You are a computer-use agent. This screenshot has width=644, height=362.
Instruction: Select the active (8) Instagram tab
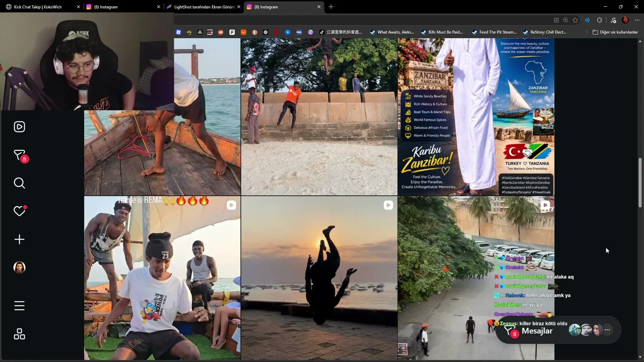(283, 7)
